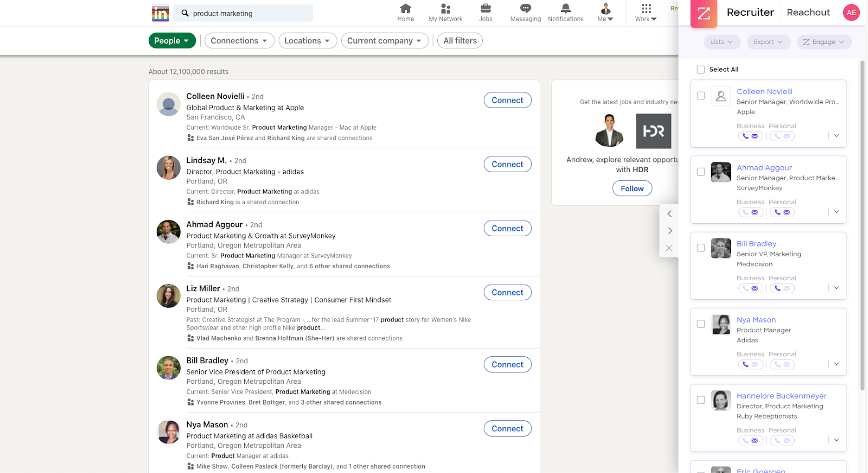Open the Locations filter dropdown

point(308,41)
